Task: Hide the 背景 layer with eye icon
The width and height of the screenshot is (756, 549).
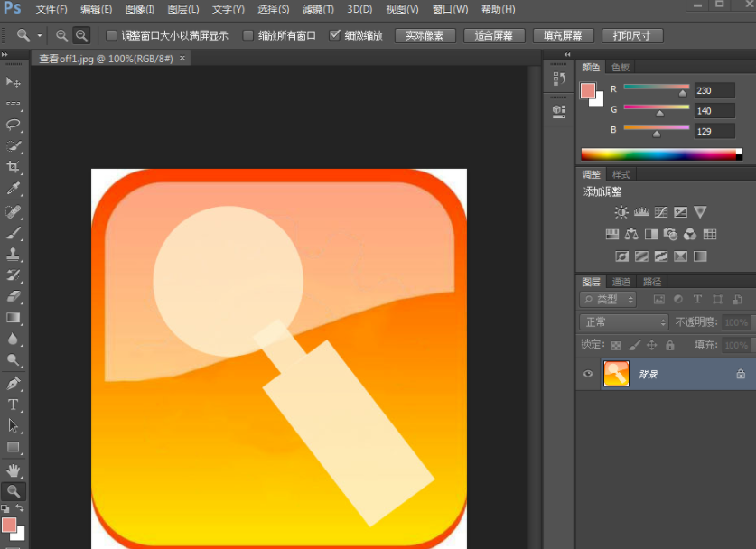Action: point(589,374)
